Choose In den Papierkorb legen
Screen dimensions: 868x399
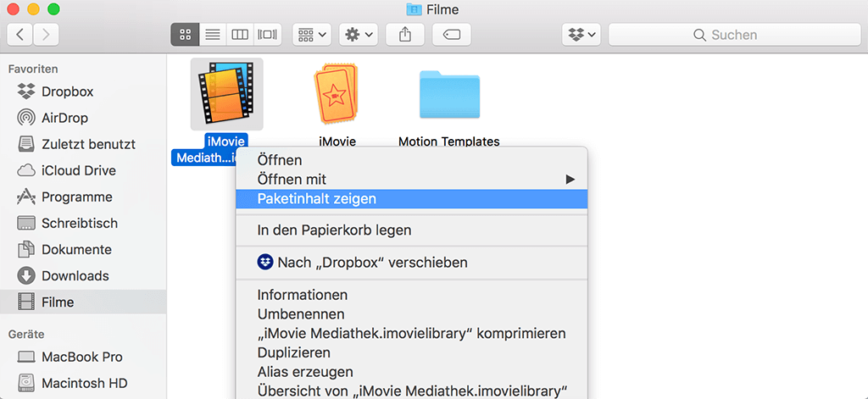pyautogui.click(x=411, y=230)
